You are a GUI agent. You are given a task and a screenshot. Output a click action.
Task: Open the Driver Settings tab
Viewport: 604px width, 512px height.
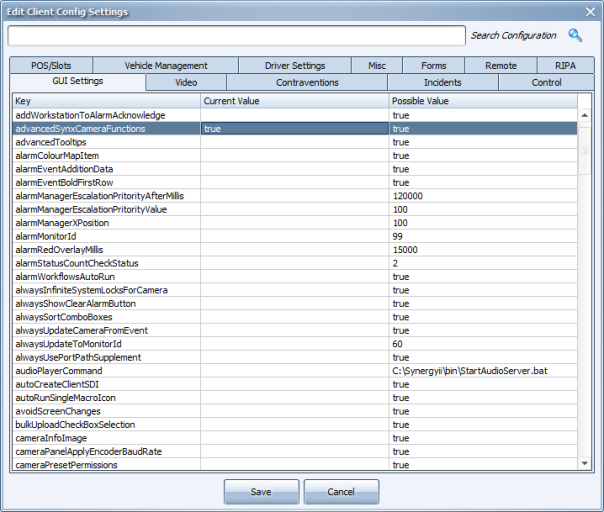[295, 66]
